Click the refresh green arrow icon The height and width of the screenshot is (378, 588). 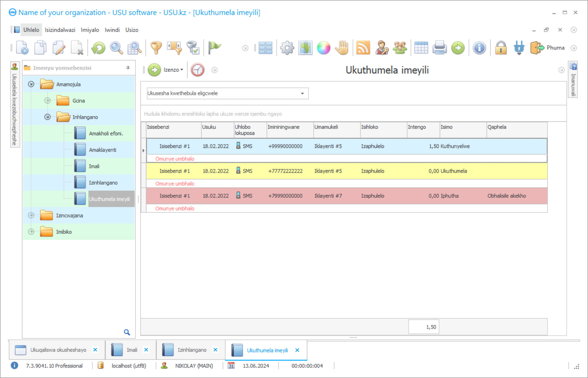coord(98,48)
